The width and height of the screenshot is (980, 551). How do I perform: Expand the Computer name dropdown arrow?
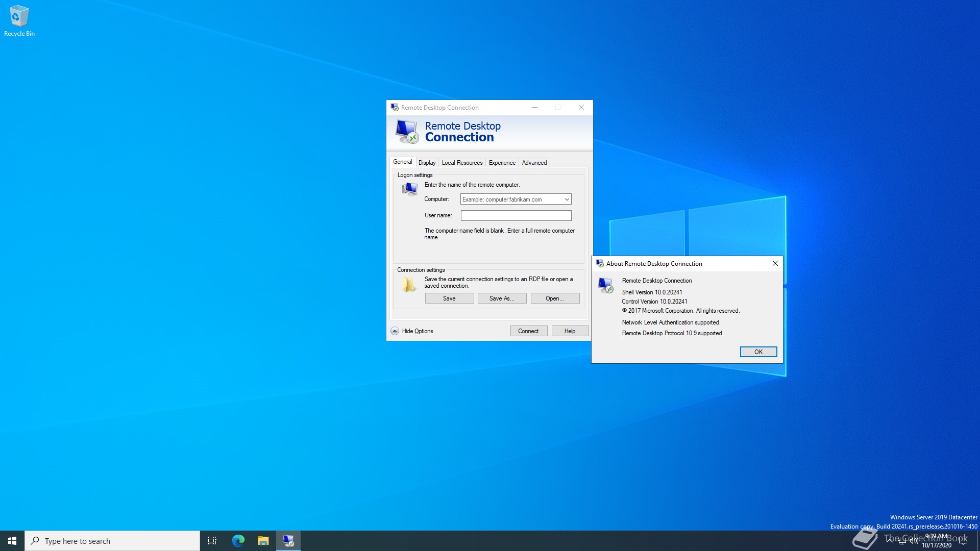click(x=567, y=199)
